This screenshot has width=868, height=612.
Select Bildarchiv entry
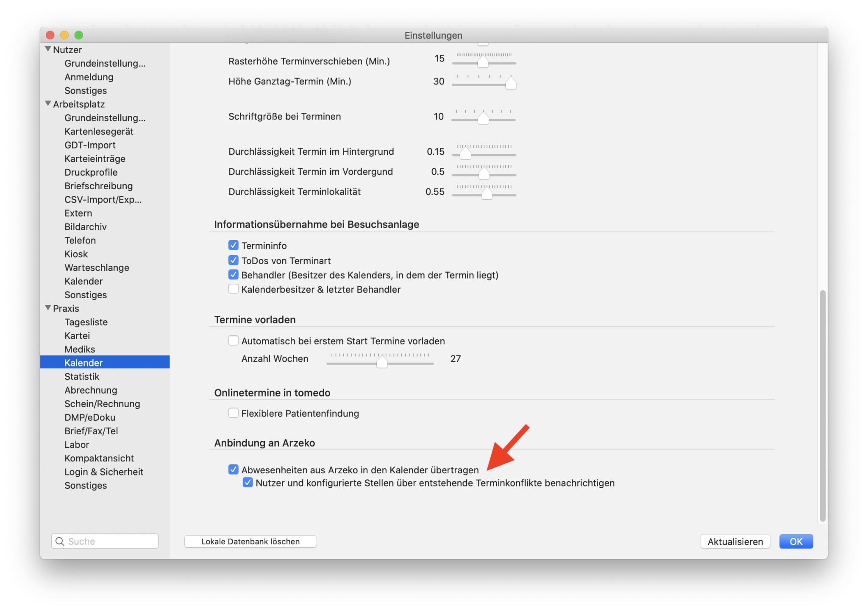[85, 226]
